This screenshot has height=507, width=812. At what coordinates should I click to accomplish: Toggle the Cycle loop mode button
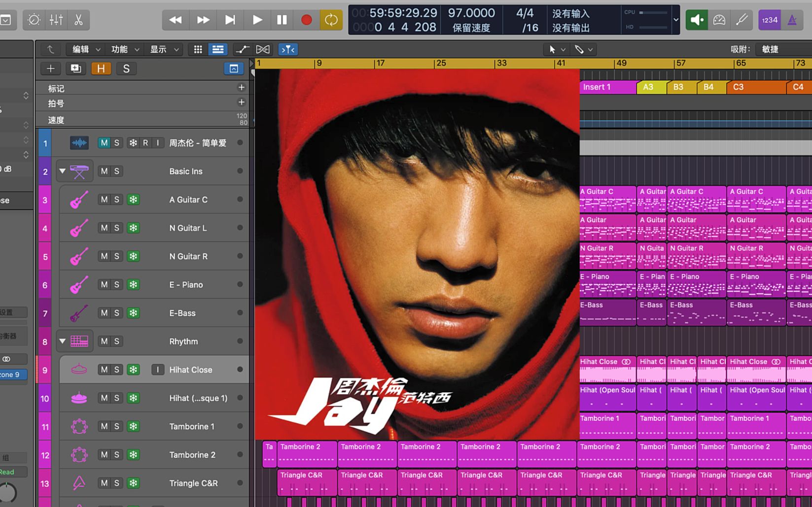[x=331, y=20]
